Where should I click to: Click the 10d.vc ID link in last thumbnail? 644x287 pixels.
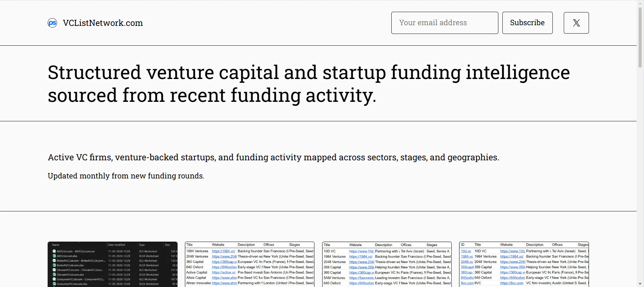point(466,251)
